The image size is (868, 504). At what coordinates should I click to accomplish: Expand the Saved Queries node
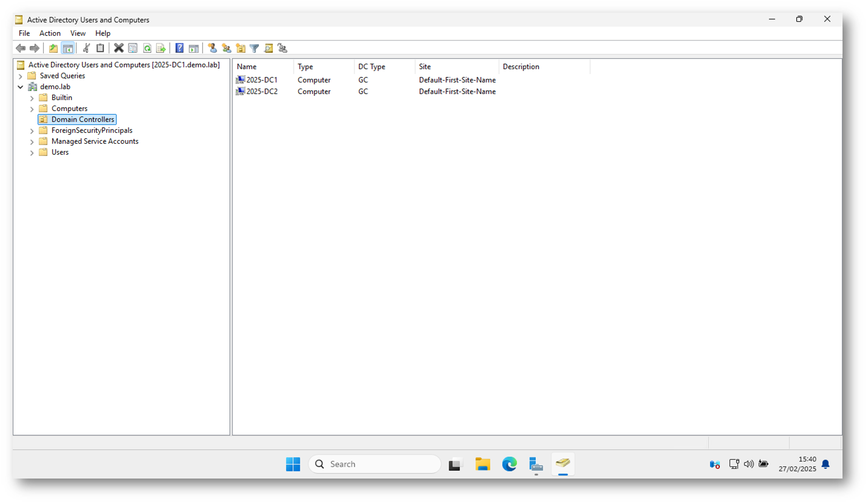(x=21, y=76)
